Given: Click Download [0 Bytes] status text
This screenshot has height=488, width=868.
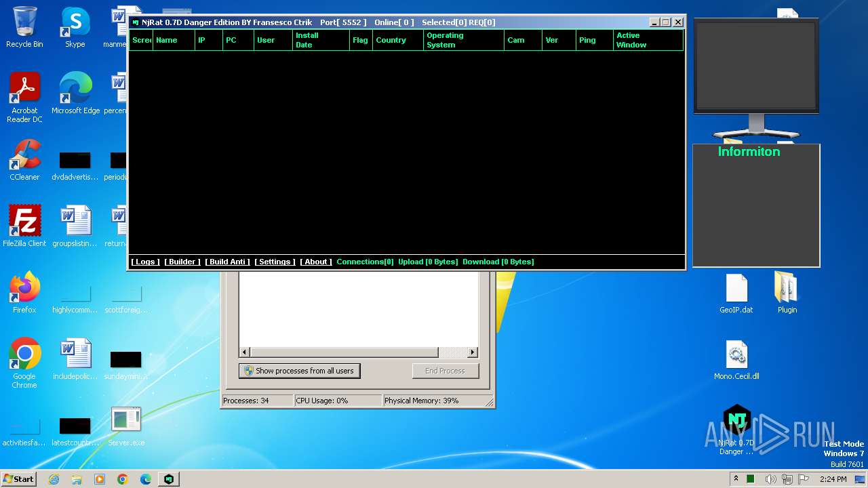Looking at the screenshot, I should [498, 262].
